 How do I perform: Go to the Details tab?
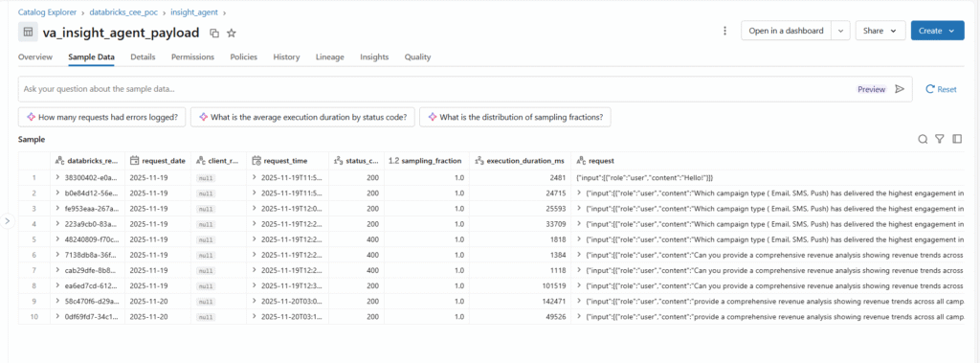(143, 57)
